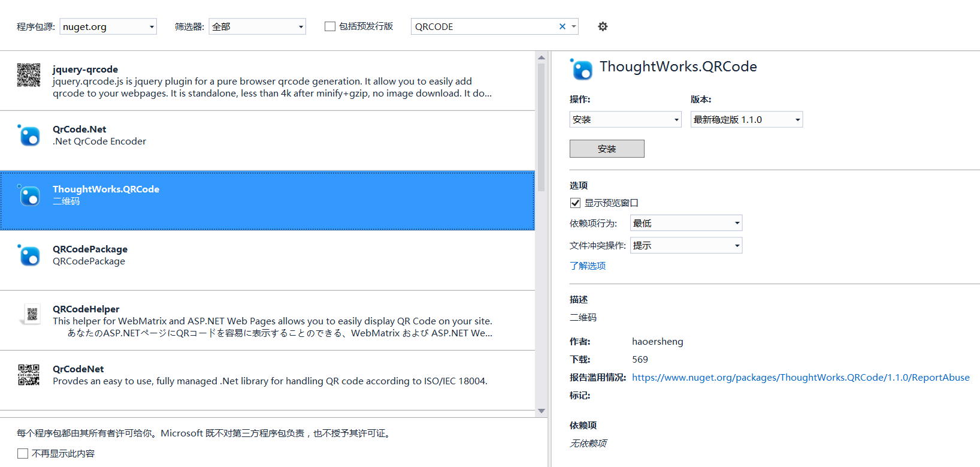This screenshot has height=467, width=980.
Task: Open the 操作 安装 dropdown
Action: pyautogui.click(x=625, y=119)
